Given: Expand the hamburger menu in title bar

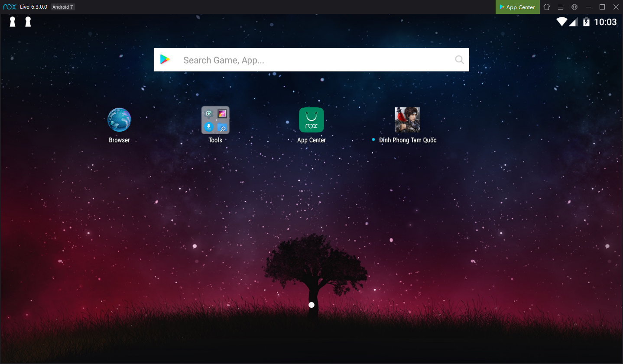Looking at the screenshot, I should click(x=561, y=7).
